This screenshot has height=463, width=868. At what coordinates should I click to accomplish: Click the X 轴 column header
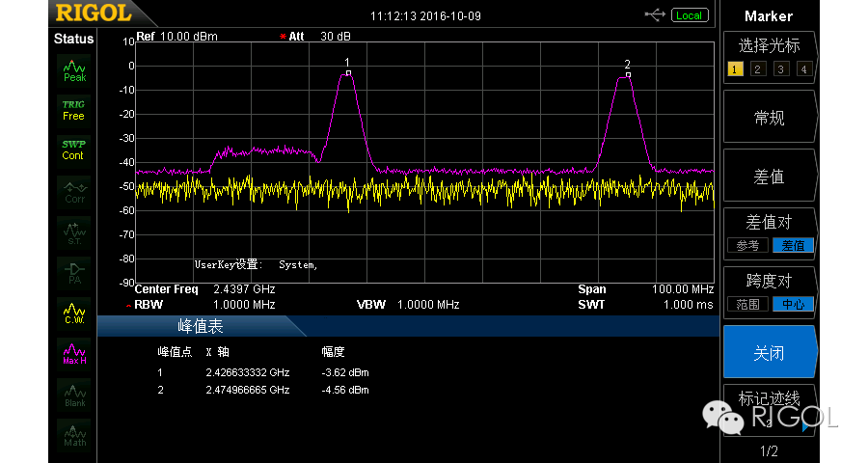(x=217, y=352)
